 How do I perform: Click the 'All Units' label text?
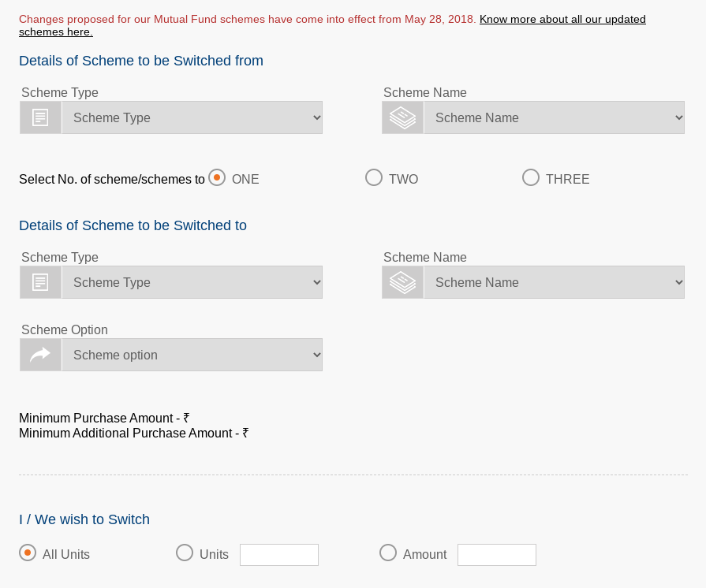pos(66,555)
